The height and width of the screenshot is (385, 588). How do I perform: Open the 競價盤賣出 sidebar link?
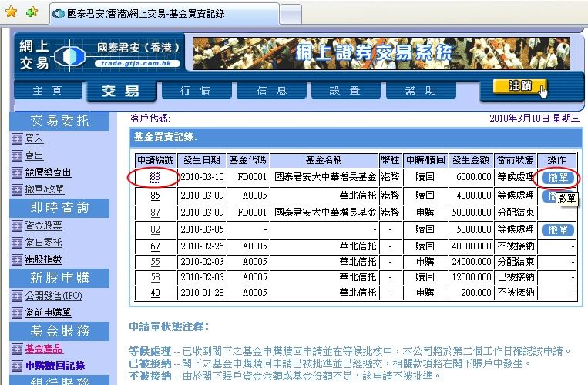48,172
